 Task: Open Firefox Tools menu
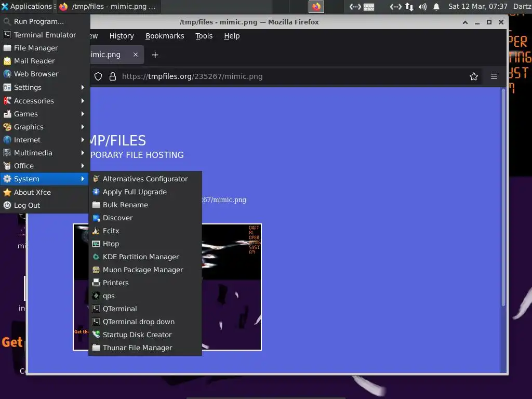click(204, 36)
